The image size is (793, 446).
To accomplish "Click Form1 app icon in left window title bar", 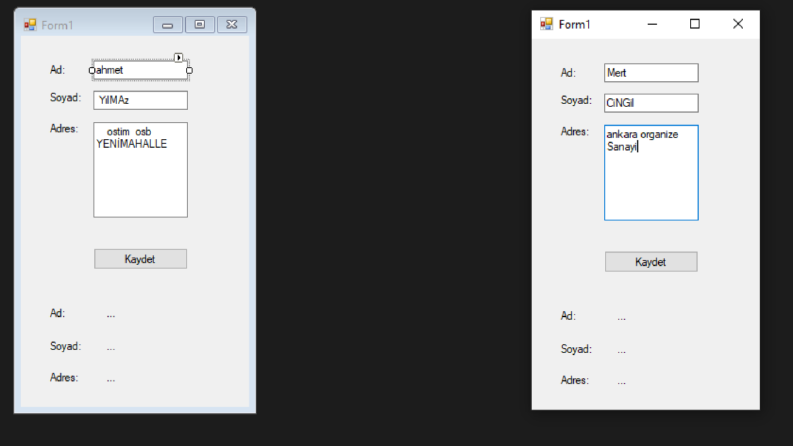I will click(30, 25).
